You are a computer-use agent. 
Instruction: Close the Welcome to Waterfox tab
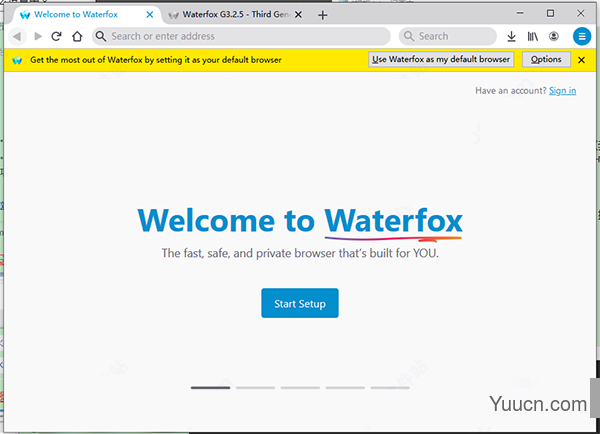click(150, 15)
